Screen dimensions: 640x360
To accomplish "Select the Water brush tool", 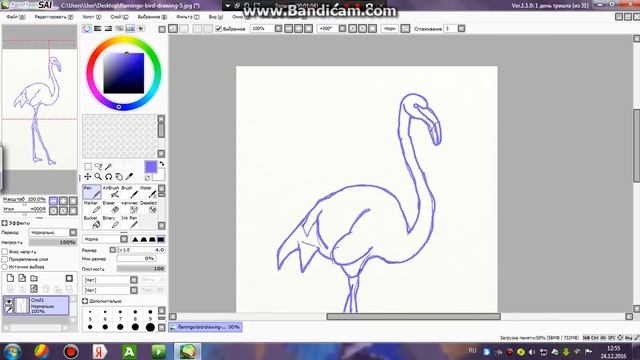I will (148, 192).
